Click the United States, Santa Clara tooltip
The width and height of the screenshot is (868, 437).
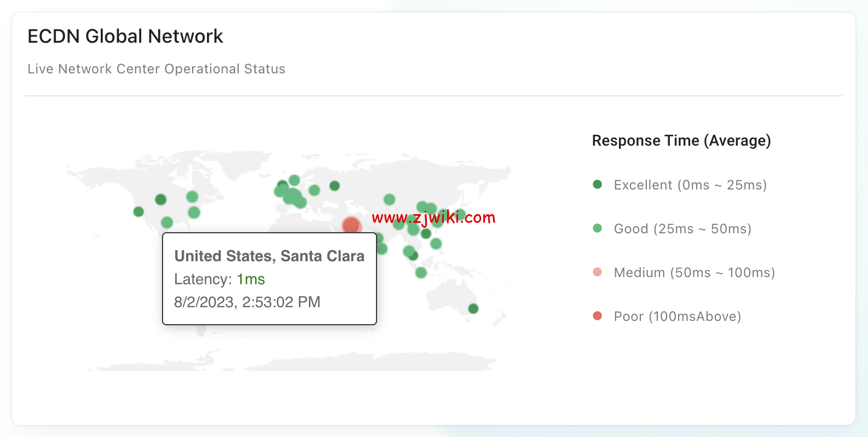coord(269,279)
